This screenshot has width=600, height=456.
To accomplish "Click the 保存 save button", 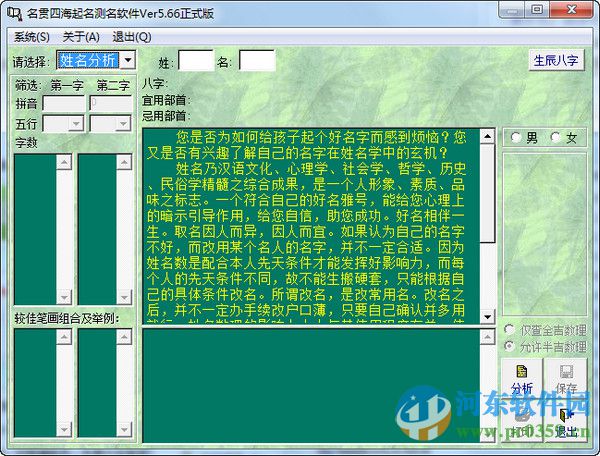I will point(566,379).
